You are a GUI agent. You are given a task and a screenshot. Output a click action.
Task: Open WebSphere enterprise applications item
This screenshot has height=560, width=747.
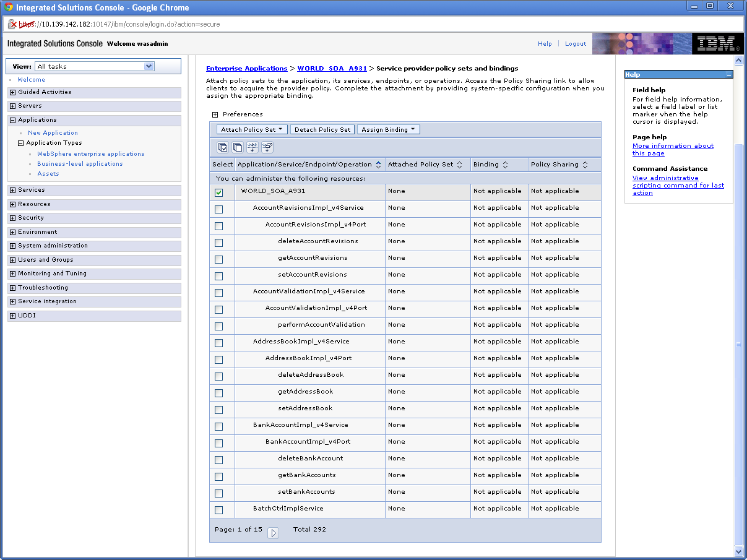click(x=90, y=154)
